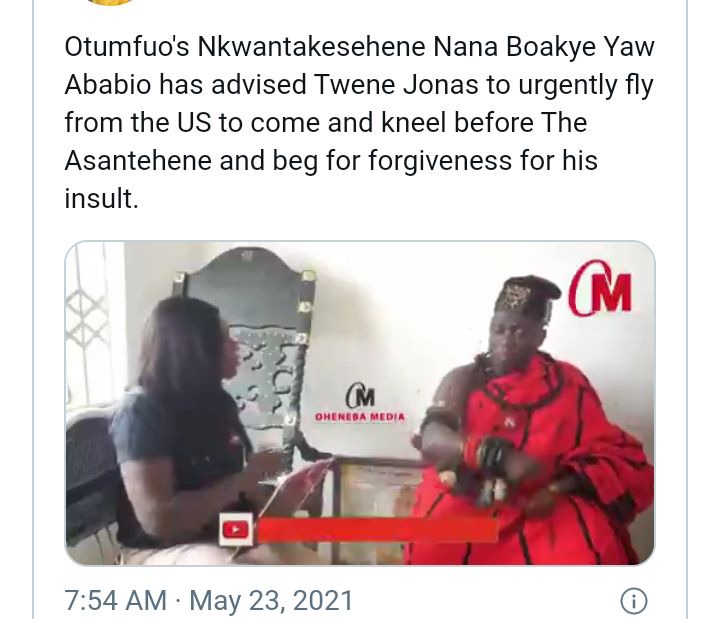The image size is (720, 619).
Task: Click the man's patterned hat in video
Action: tap(527, 295)
